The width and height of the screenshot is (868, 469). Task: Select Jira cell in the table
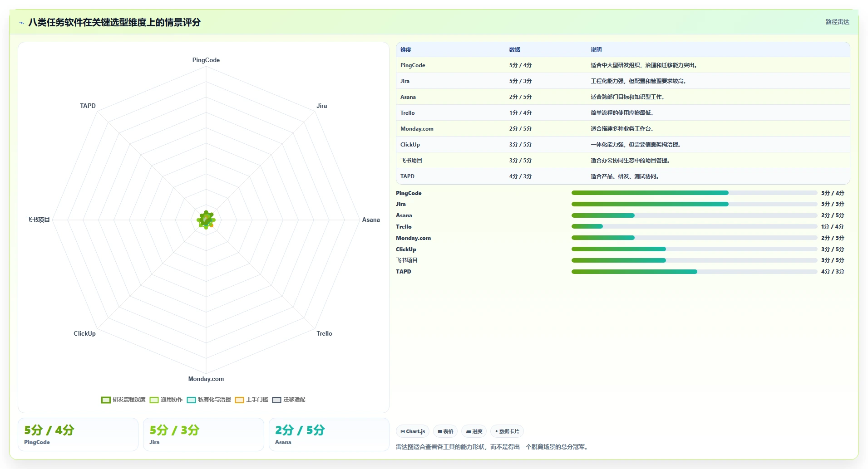coord(405,81)
